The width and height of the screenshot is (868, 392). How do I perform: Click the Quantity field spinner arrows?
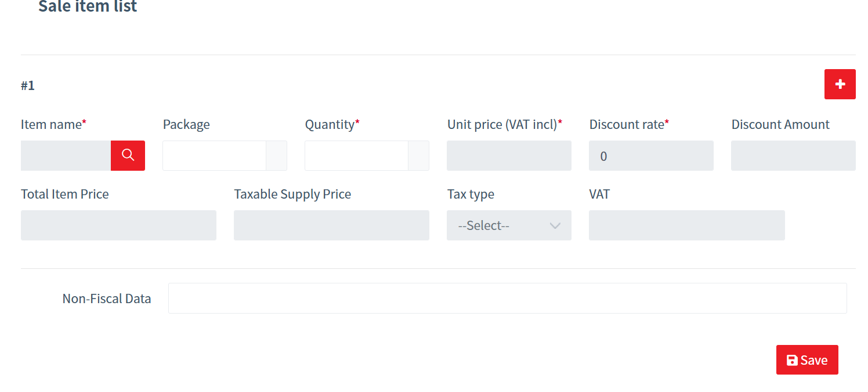[419, 156]
